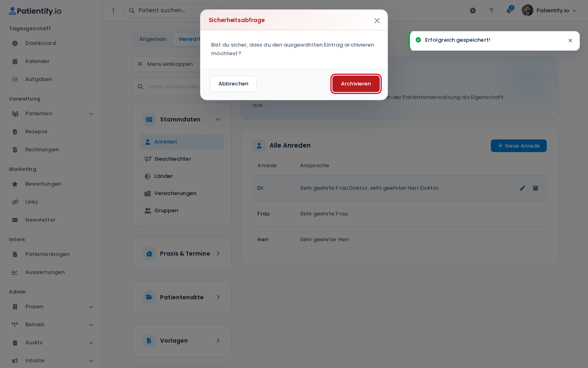This screenshot has width=588, height=368.
Task: Click the Neue Anrede button
Action: 519,146
